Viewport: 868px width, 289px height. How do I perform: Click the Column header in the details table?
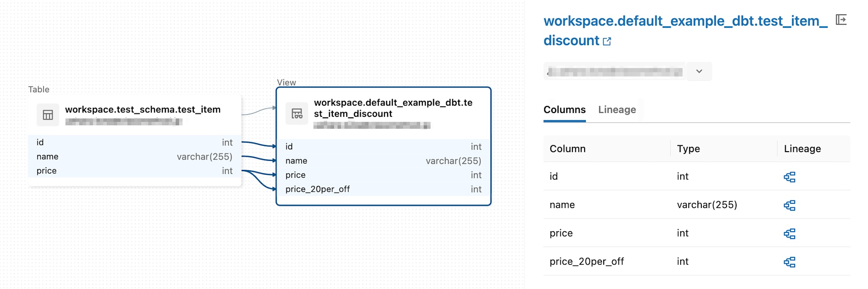point(568,149)
